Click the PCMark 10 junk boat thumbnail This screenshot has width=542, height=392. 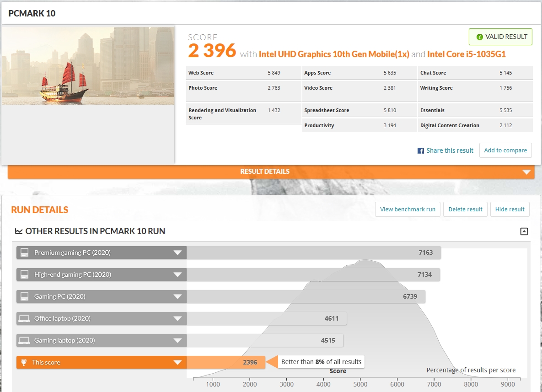click(x=88, y=66)
